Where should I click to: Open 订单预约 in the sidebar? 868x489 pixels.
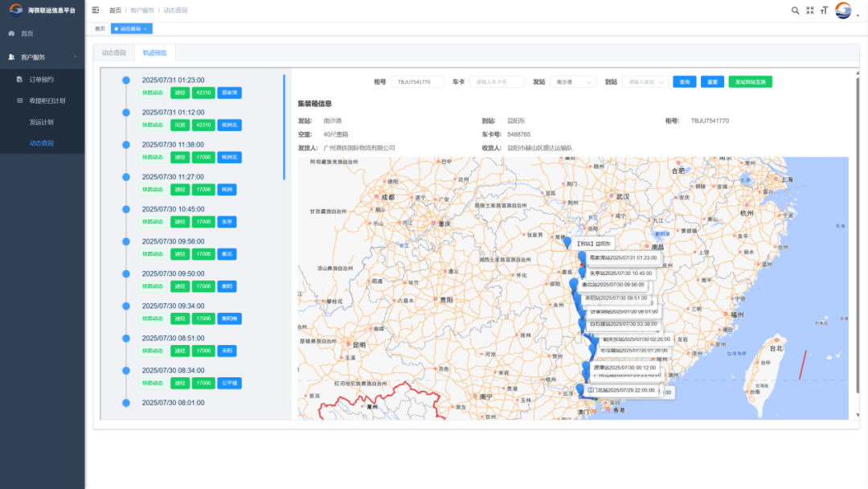[43, 79]
